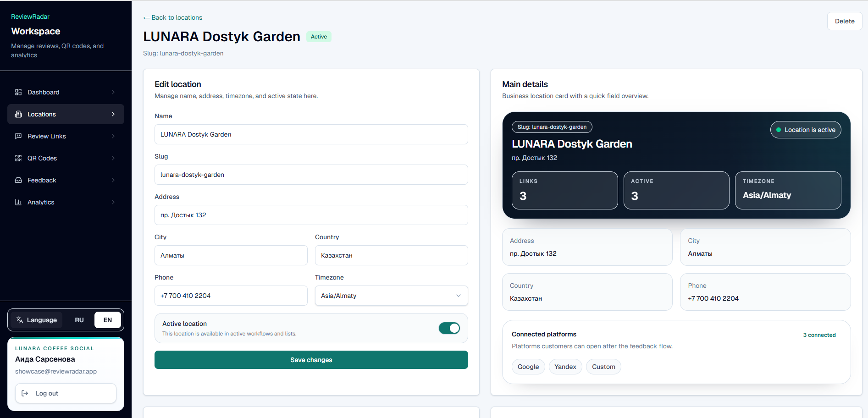The height and width of the screenshot is (418, 868).
Task: Click the Language translate icon
Action: pos(20,320)
